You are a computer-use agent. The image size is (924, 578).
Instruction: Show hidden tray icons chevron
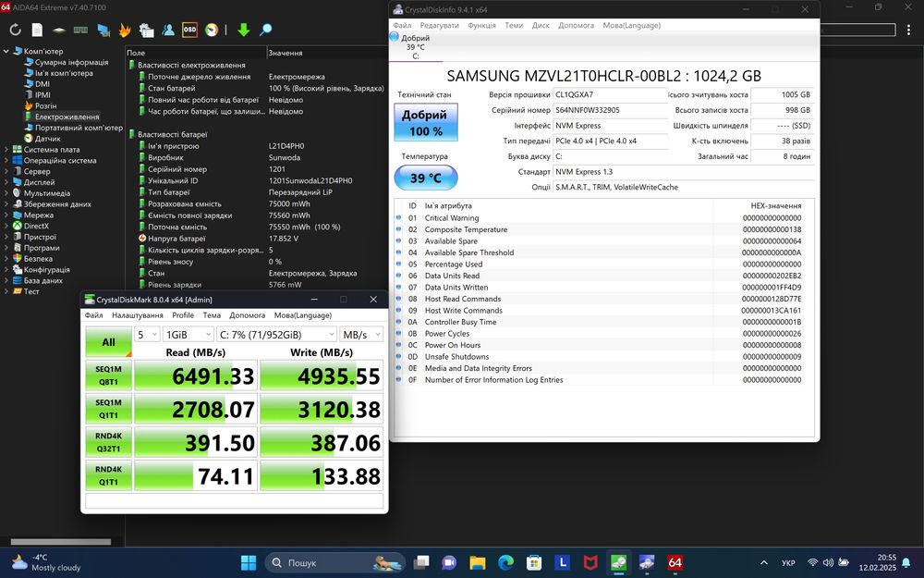point(764,562)
